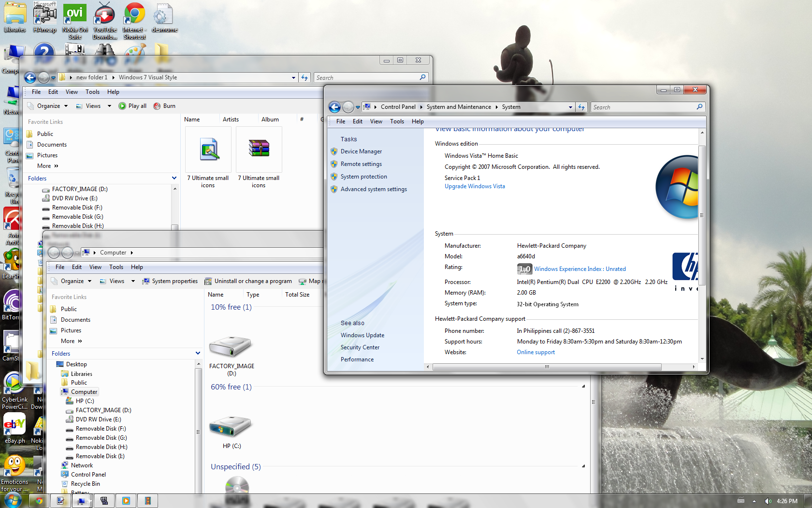Open Help menu in Visual Style window
812x508 pixels.
[113, 92]
